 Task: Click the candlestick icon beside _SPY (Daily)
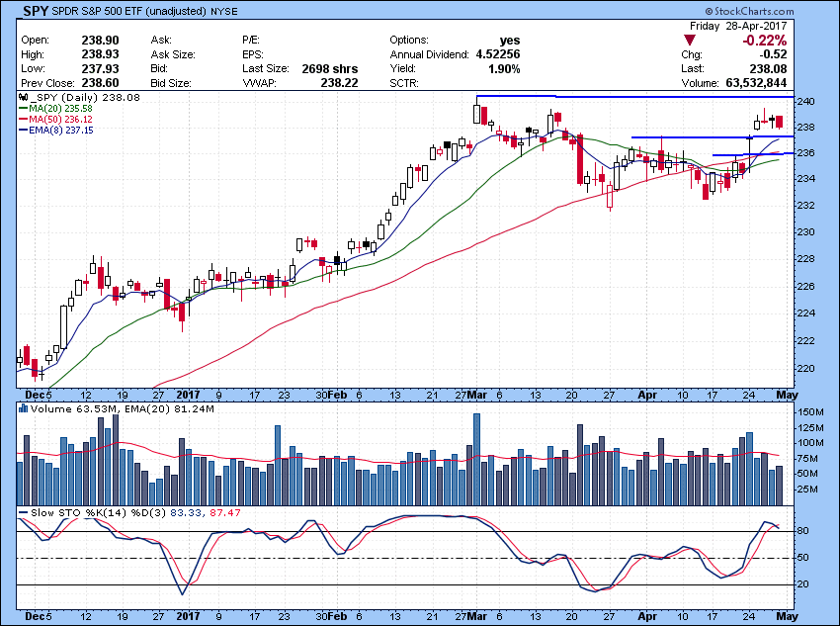[x=23, y=98]
